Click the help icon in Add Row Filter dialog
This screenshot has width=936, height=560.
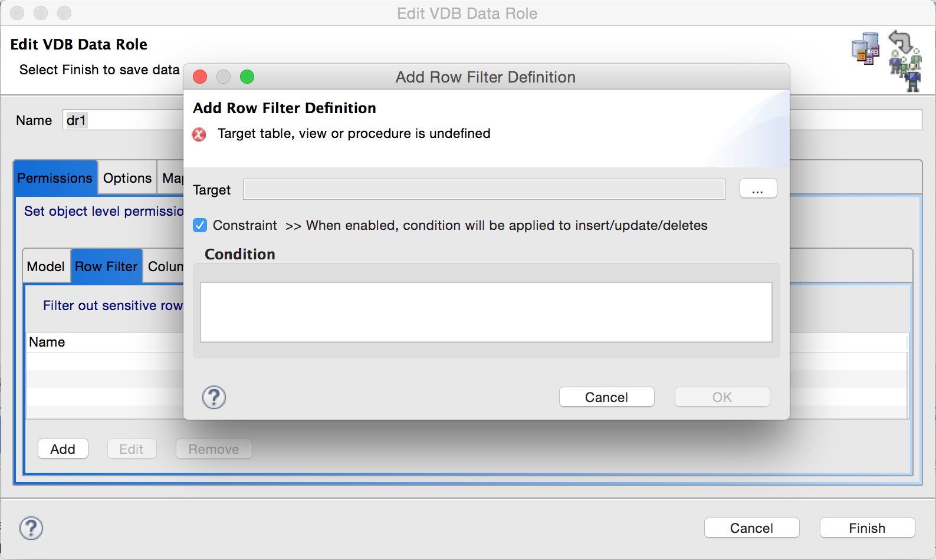pos(214,397)
